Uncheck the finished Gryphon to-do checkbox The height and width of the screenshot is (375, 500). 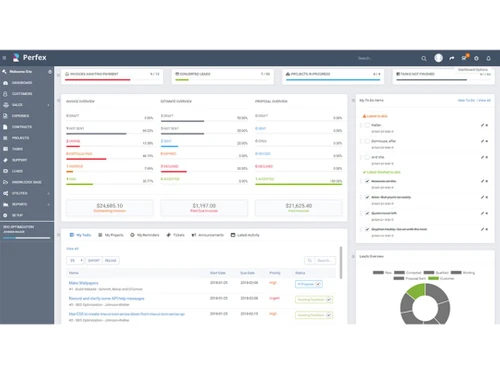pos(367,229)
